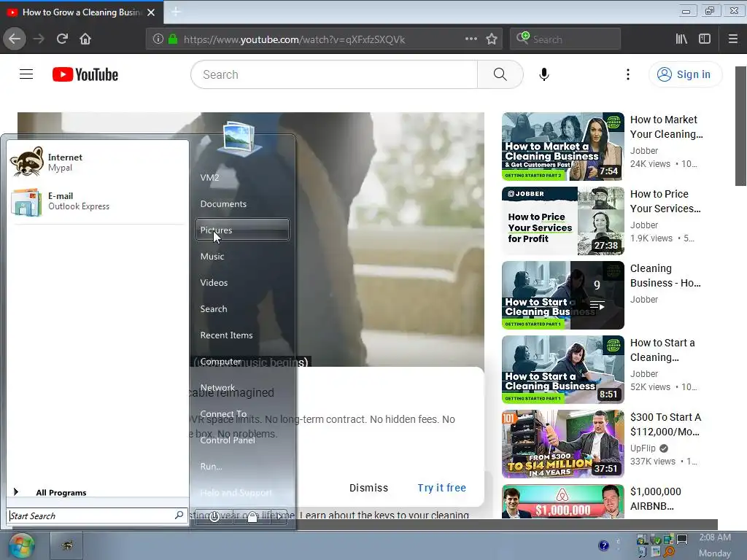The width and height of the screenshot is (747, 560).
Task: Open Pictures in Start menu
Action: 241,230
